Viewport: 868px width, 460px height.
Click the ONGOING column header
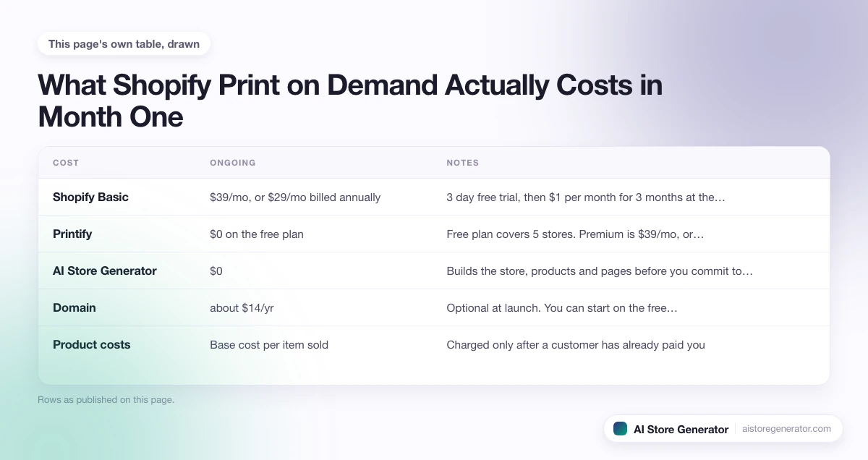233,163
